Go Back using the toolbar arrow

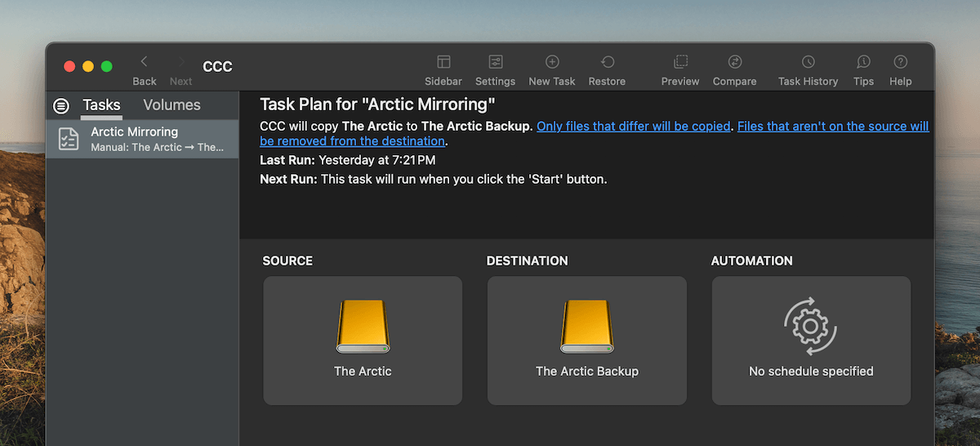click(145, 63)
